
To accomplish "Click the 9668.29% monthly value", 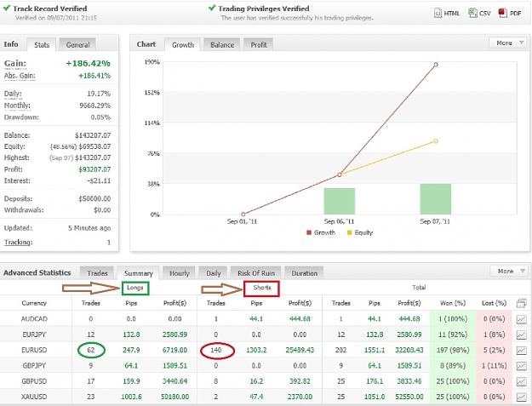I will tap(95, 106).
